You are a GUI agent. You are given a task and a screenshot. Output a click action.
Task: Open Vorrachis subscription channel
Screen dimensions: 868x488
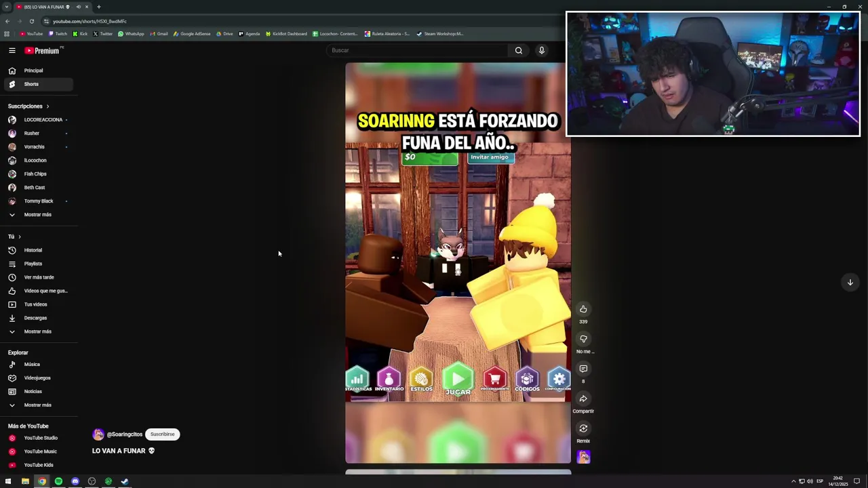[x=38, y=147]
